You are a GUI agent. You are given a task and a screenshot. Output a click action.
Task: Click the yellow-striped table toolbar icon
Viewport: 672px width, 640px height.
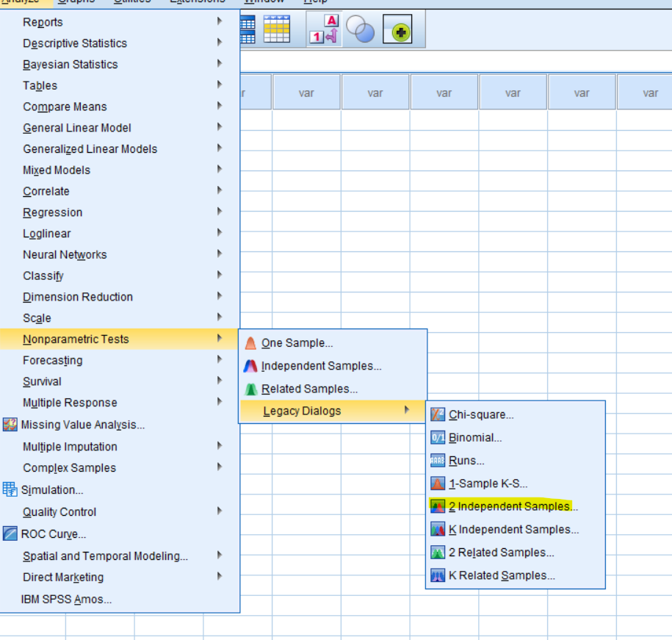coord(277,29)
